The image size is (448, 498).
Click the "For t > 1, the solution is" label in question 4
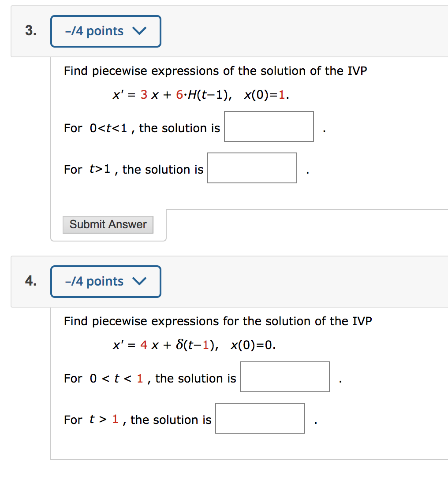tap(138, 420)
